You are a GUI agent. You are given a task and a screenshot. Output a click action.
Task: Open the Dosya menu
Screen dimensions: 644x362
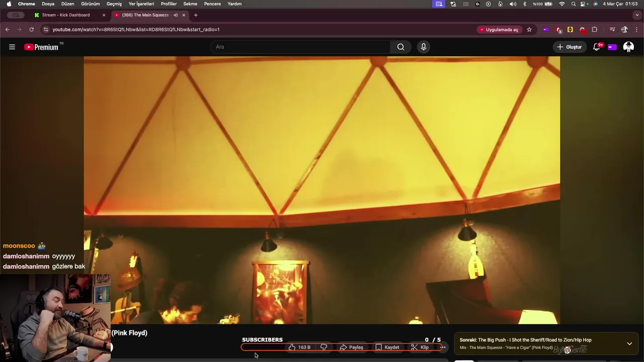48,4
